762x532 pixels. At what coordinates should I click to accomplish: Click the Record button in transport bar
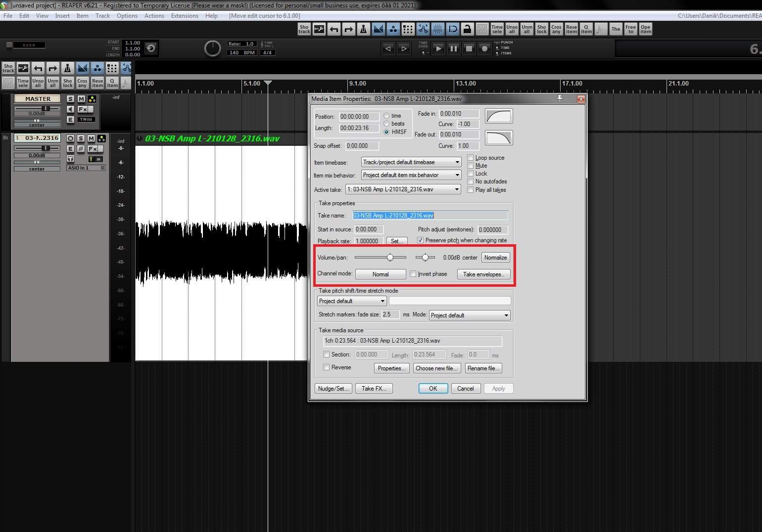[x=485, y=48]
